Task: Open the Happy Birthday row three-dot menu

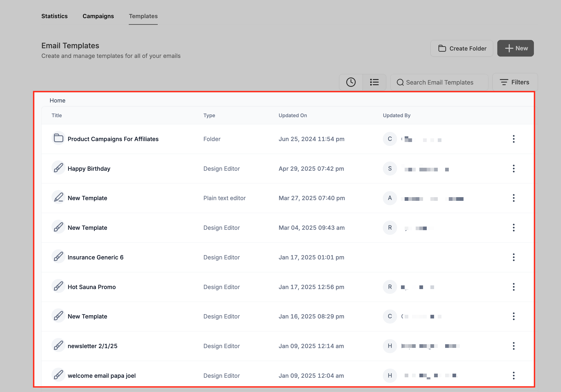Action: 513,168
